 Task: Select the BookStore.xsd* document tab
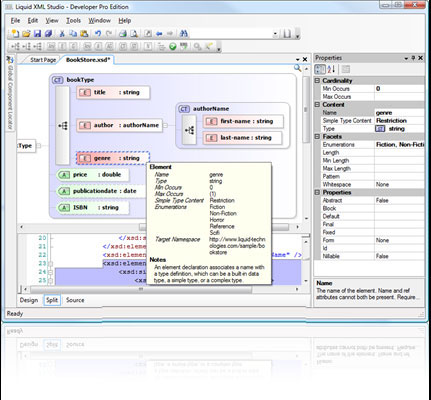(88, 60)
